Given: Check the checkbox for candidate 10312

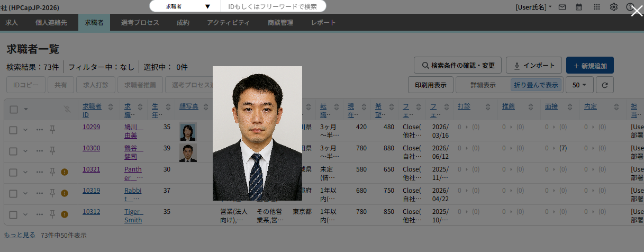Looking at the screenshot, I should (13, 214).
